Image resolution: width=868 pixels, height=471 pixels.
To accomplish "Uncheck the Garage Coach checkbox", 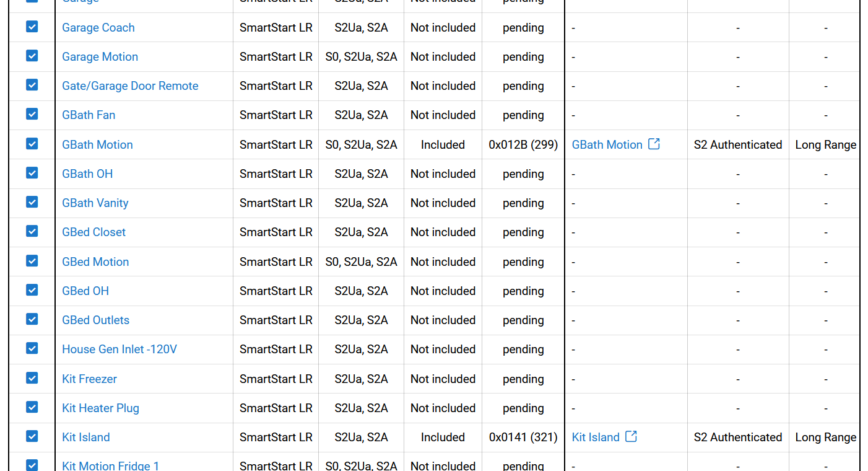I will coord(32,27).
